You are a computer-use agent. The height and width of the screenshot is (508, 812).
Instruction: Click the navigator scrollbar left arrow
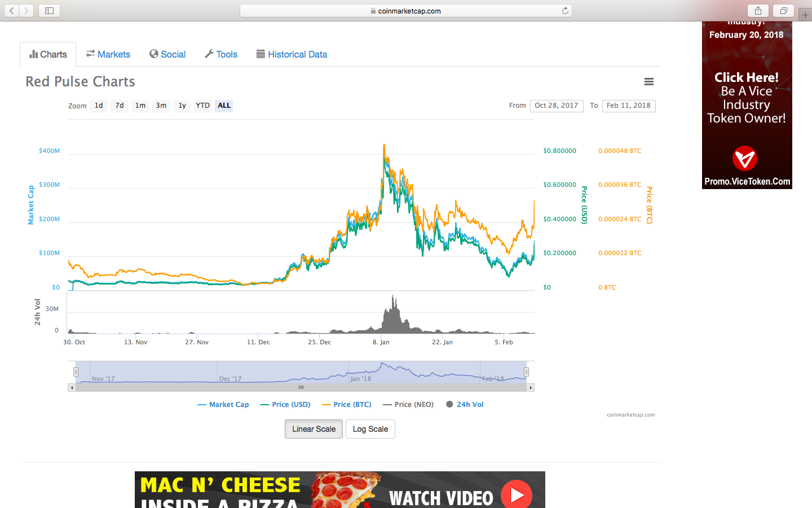coord(72,388)
